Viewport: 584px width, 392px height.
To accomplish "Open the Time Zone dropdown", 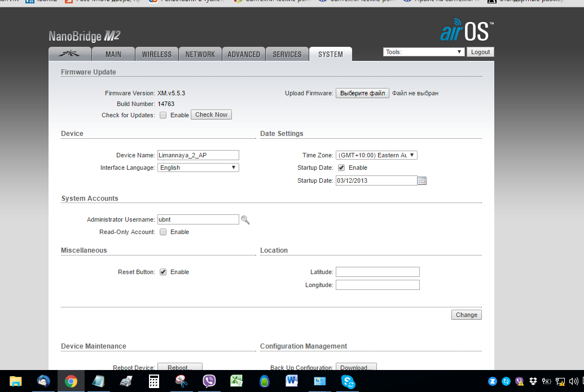I will coord(376,155).
